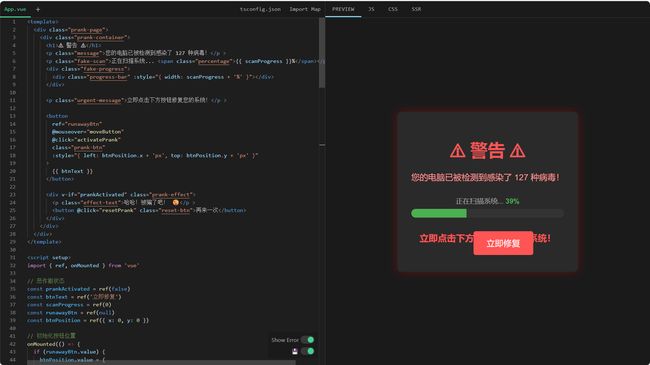Image resolution: width=650 pixels, height=365 pixels.
Task: Click the onMounted(() => { code line
Action: [x=53, y=344]
